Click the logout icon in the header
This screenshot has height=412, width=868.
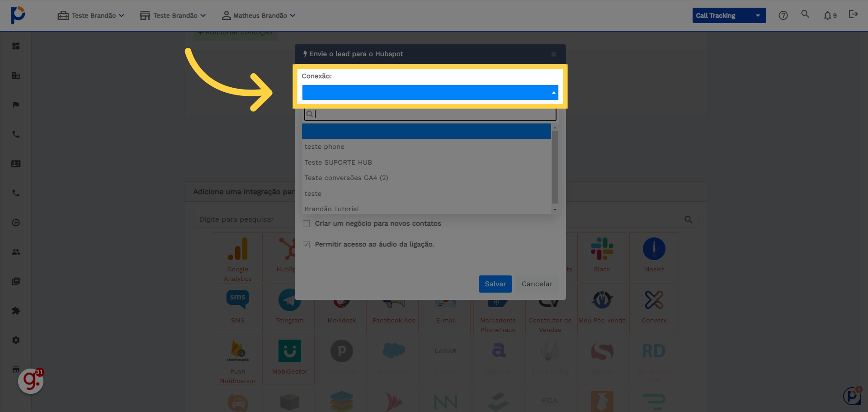point(853,14)
